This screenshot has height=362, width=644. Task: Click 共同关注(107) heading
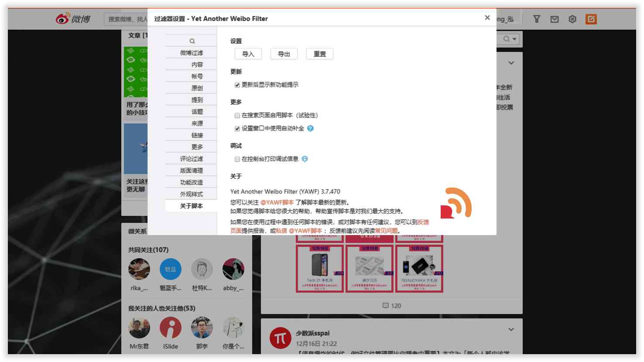pyautogui.click(x=148, y=250)
